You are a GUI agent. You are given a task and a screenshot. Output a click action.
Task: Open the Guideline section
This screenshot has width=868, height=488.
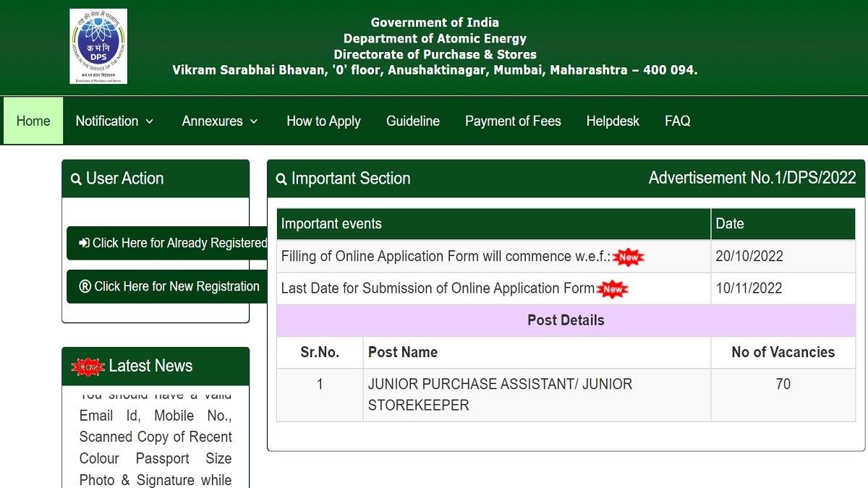(413, 121)
